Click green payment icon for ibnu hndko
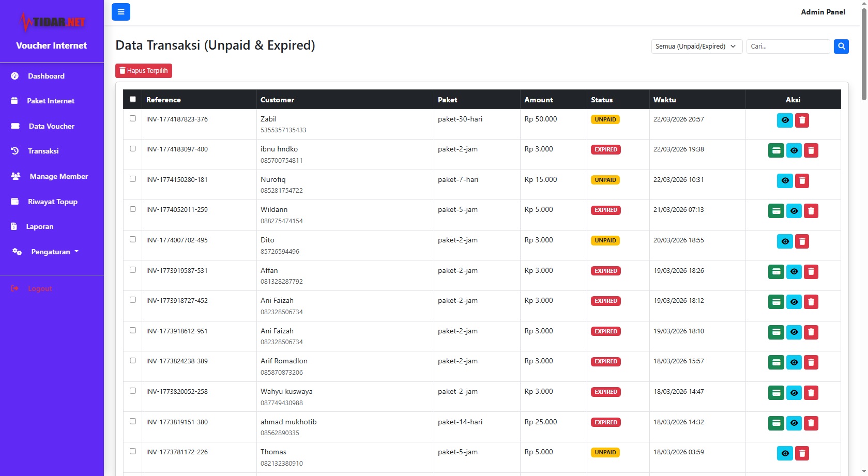The width and height of the screenshot is (868, 476). coord(776,150)
